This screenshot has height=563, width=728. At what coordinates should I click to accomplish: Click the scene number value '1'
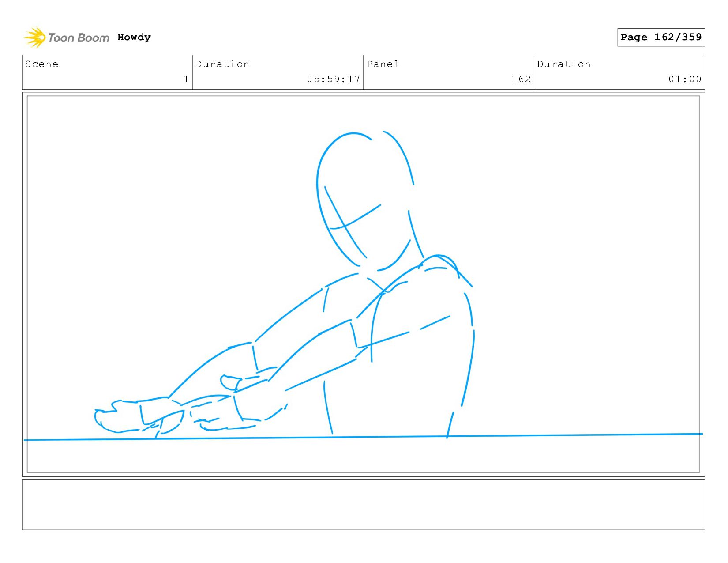[186, 79]
